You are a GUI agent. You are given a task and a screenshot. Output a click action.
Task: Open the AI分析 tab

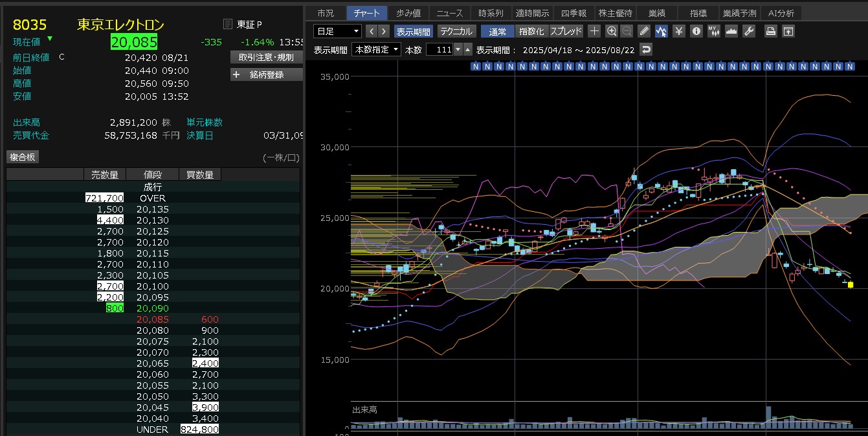coord(781,13)
